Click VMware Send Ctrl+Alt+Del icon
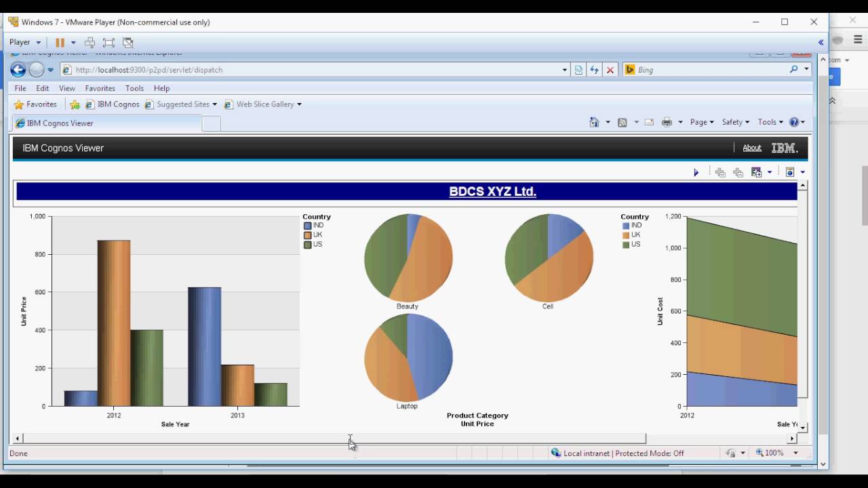 coord(90,42)
